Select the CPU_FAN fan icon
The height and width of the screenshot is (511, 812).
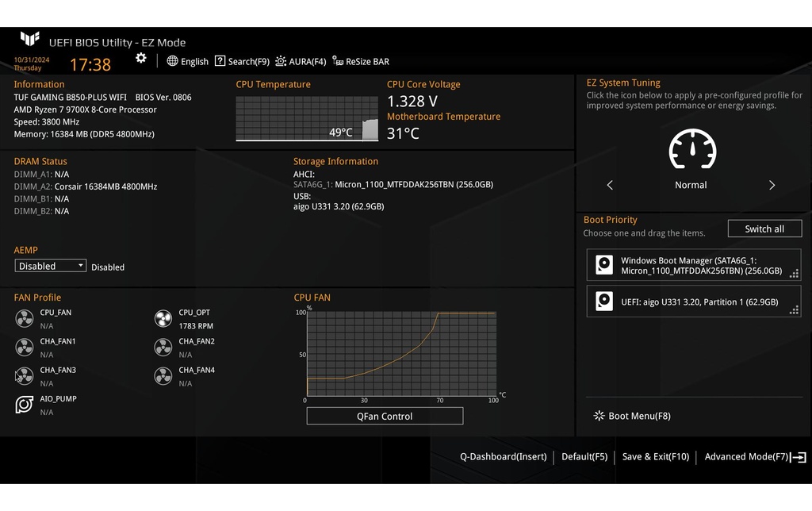[x=24, y=318]
